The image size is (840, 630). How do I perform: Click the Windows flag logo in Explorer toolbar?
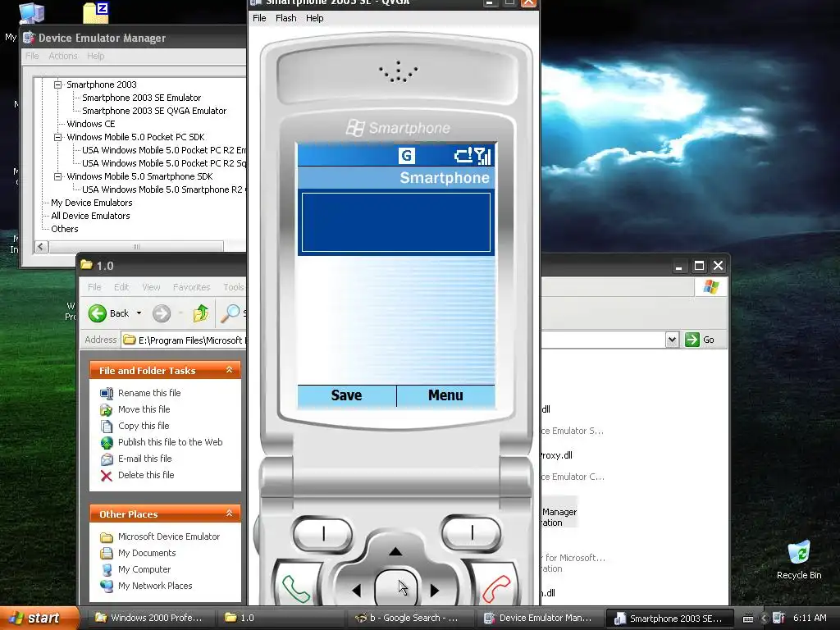coord(711,287)
